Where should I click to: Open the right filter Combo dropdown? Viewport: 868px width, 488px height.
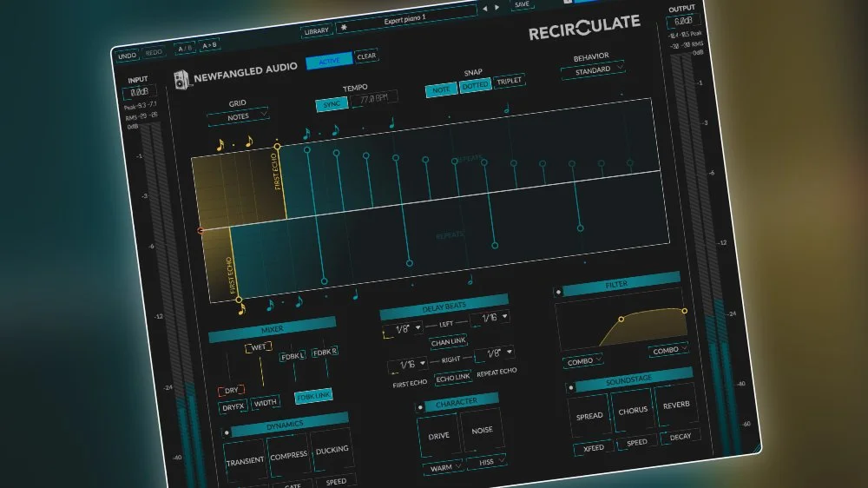click(668, 350)
